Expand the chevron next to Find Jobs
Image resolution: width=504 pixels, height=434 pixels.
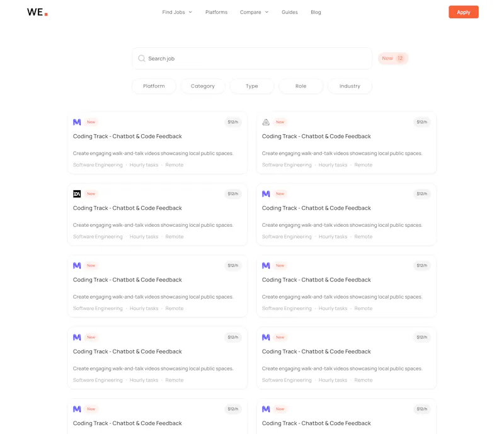[x=190, y=12]
